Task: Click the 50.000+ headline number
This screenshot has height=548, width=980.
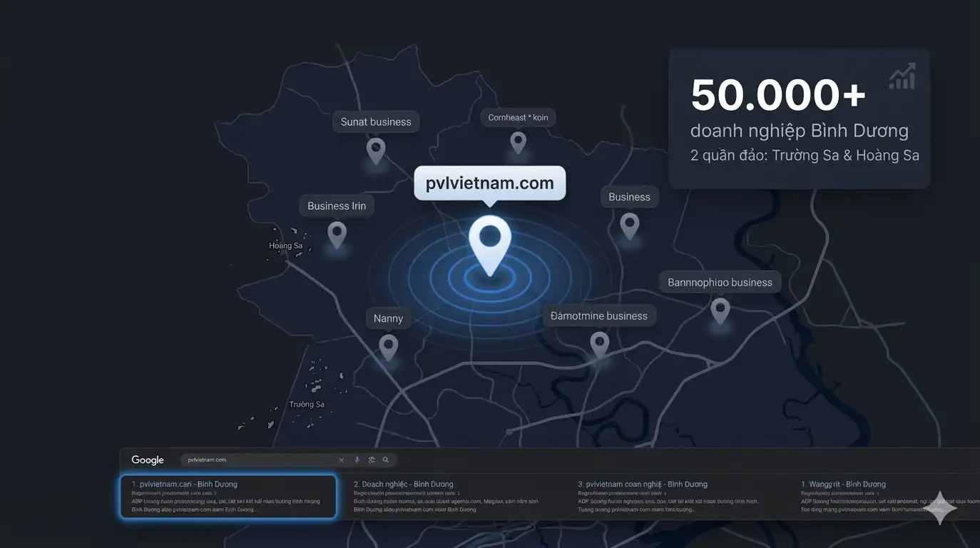Action: click(x=778, y=95)
